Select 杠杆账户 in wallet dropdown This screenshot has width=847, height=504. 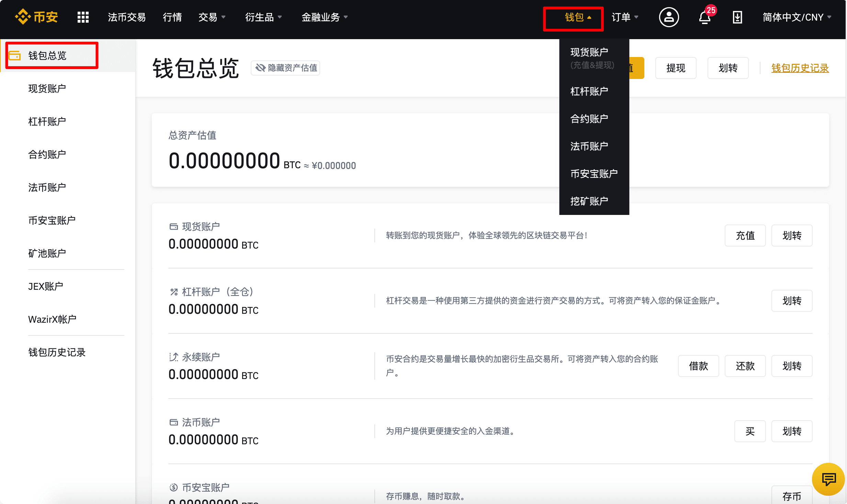594,91
